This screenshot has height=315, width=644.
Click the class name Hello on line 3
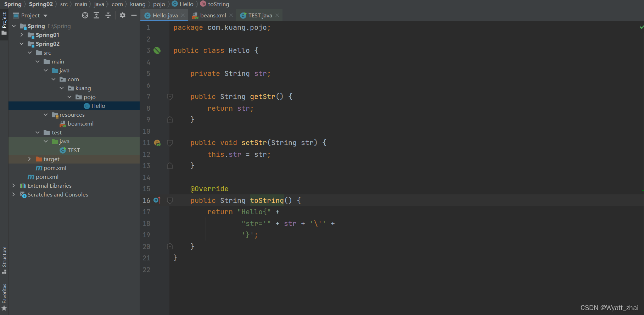[x=239, y=50]
